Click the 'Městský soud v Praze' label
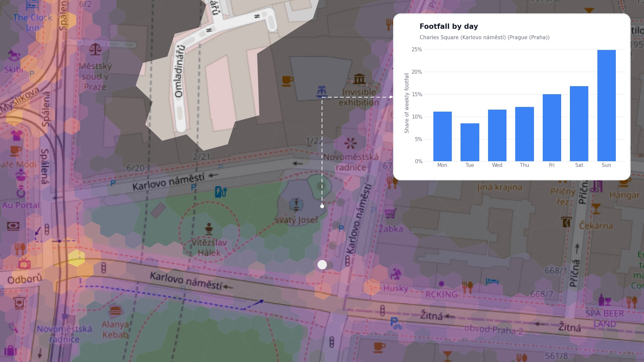 tap(95, 76)
